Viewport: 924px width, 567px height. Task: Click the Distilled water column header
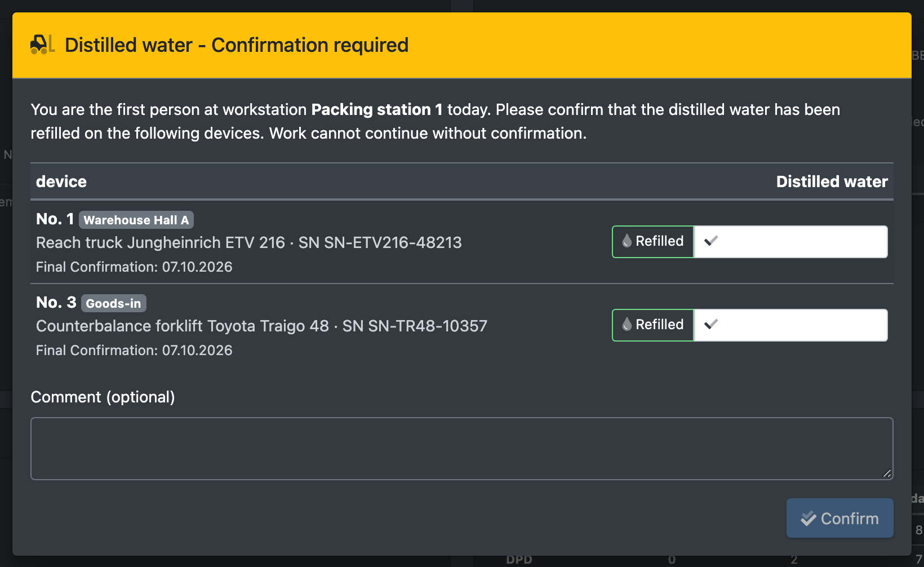point(832,181)
